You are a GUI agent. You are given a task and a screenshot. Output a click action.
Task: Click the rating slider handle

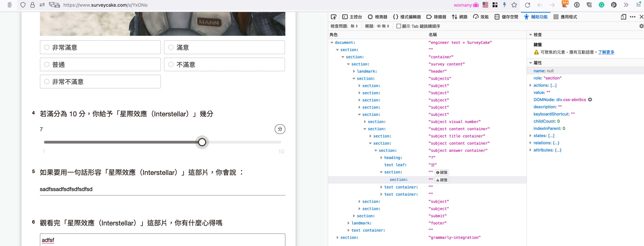tap(202, 142)
